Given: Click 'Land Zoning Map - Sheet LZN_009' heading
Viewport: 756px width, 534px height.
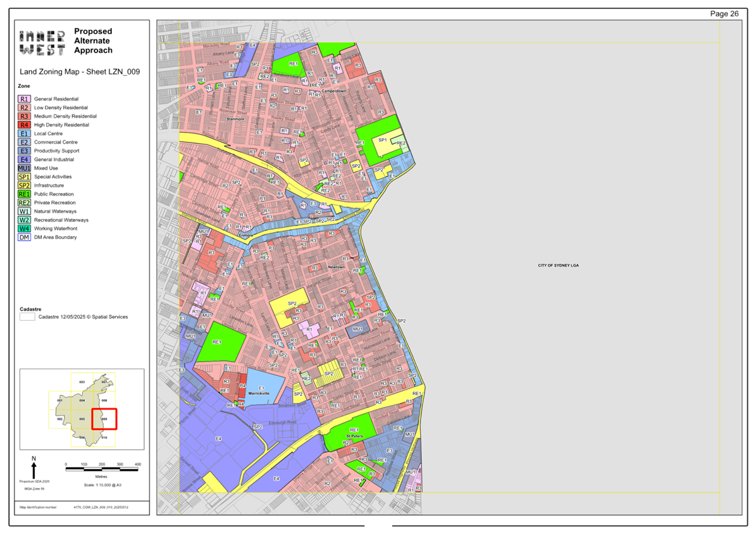Looking at the screenshot, I should tap(80, 72).
